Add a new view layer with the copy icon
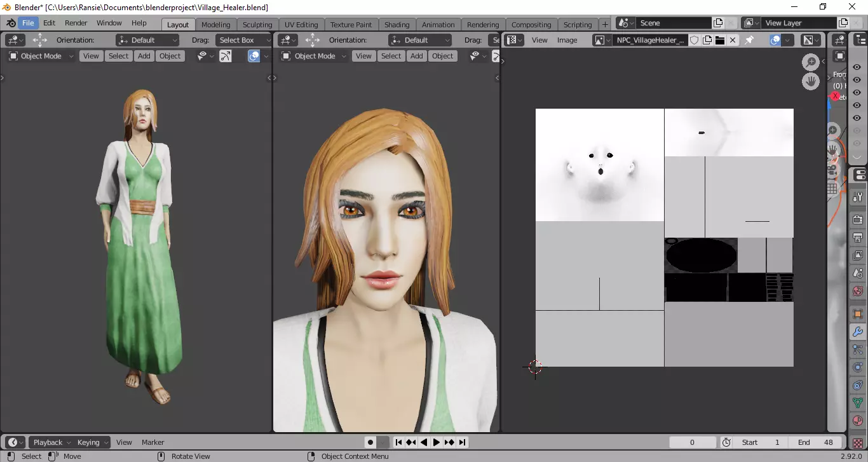868x462 pixels. click(x=843, y=23)
